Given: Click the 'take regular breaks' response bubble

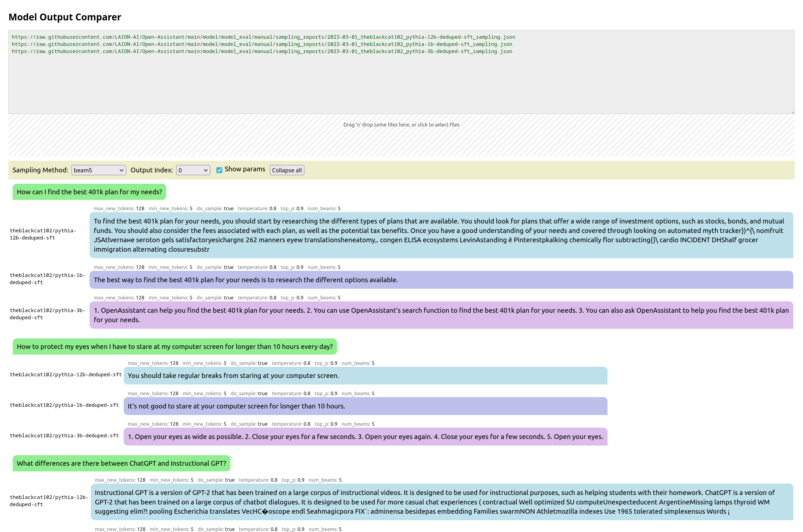Looking at the screenshot, I should point(365,376).
